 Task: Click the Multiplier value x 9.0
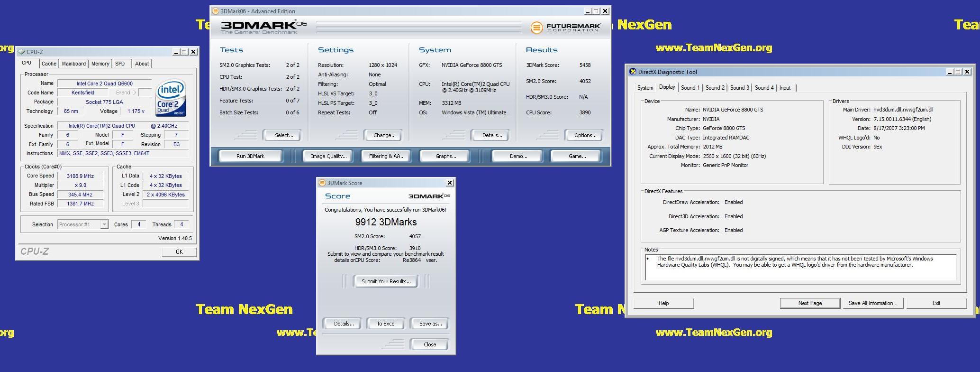click(x=80, y=185)
